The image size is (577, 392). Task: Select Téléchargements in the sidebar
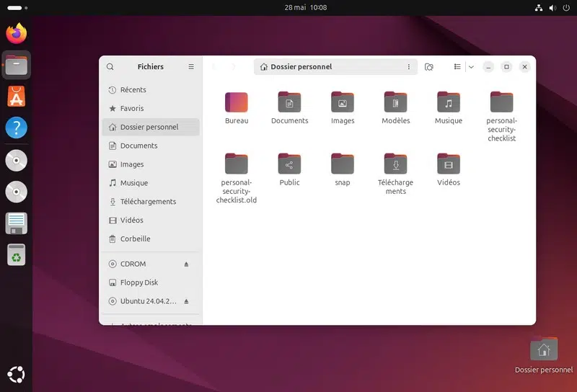(x=148, y=202)
